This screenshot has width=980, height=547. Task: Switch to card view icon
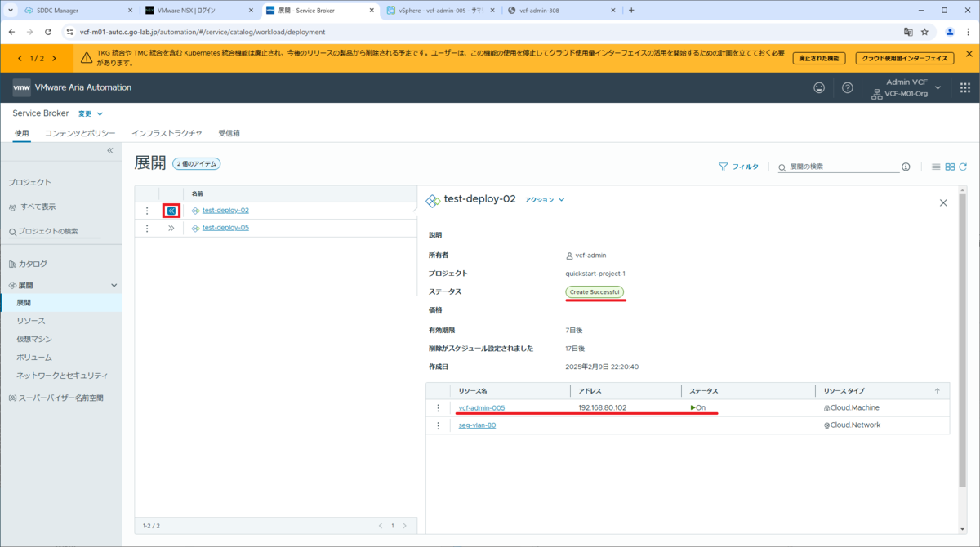point(950,167)
